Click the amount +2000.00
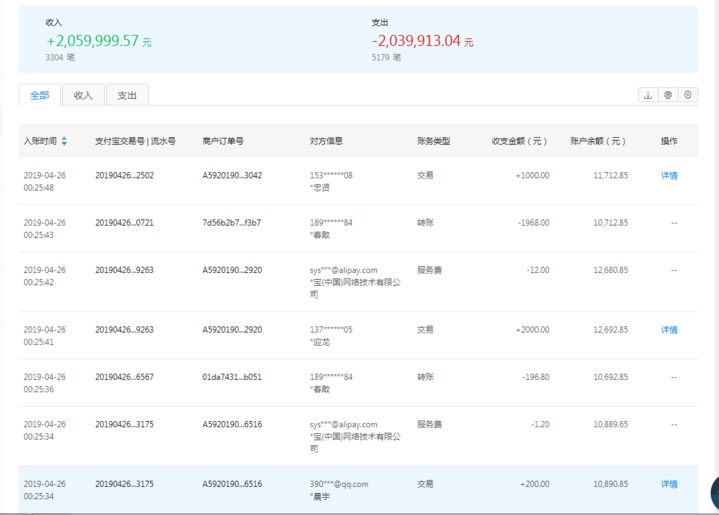 (532, 330)
